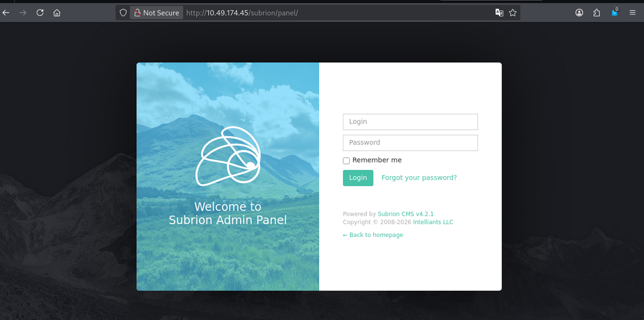644x320 pixels.
Task: Open the Intelliants LLC link
Action: (x=433, y=222)
